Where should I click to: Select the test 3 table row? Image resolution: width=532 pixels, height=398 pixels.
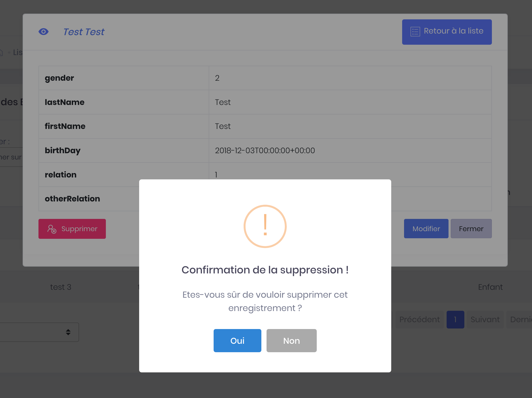61,287
